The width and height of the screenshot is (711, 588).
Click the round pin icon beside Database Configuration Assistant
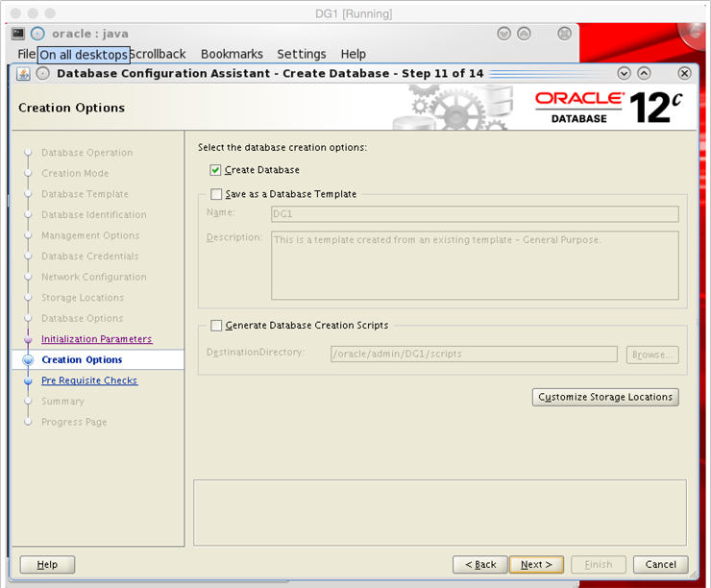[x=42, y=73]
